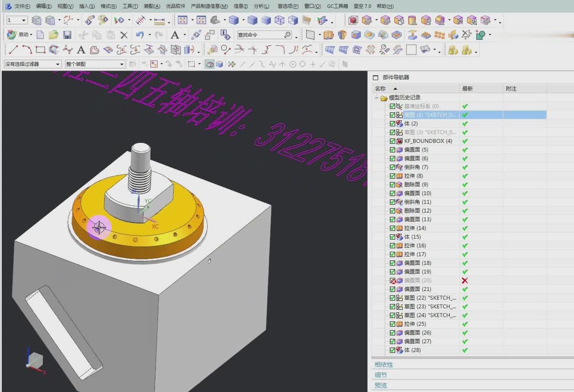Click the Cut scissors icon
Screen dimensions: 574x392
tap(83, 35)
